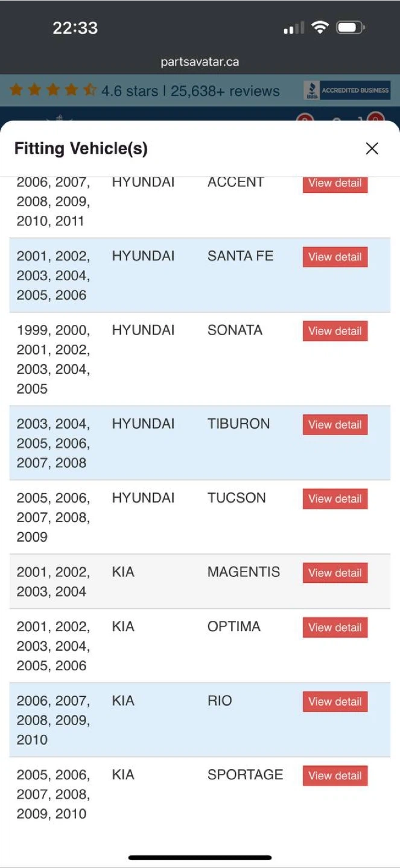Tap the Wi-Fi status icon
Viewport: 400px width, 868px height.
click(320, 27)
